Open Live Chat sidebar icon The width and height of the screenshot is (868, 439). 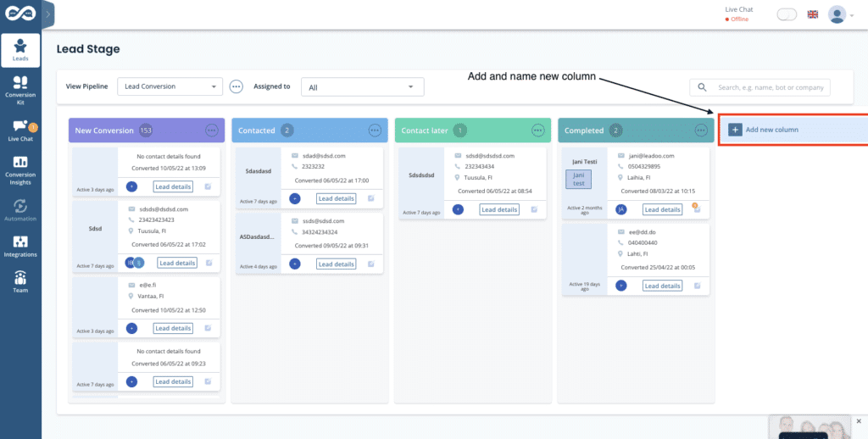20,130
